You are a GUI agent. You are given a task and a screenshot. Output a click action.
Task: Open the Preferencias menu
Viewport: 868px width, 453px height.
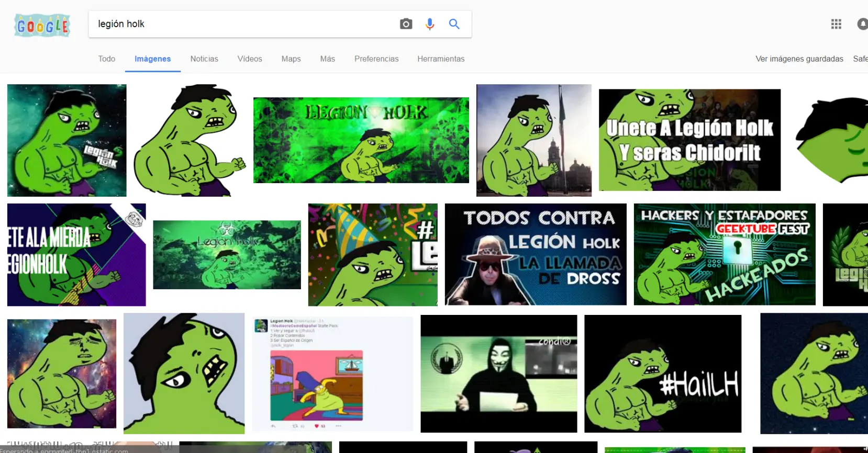pyautogui.click(x=376, y=59)
